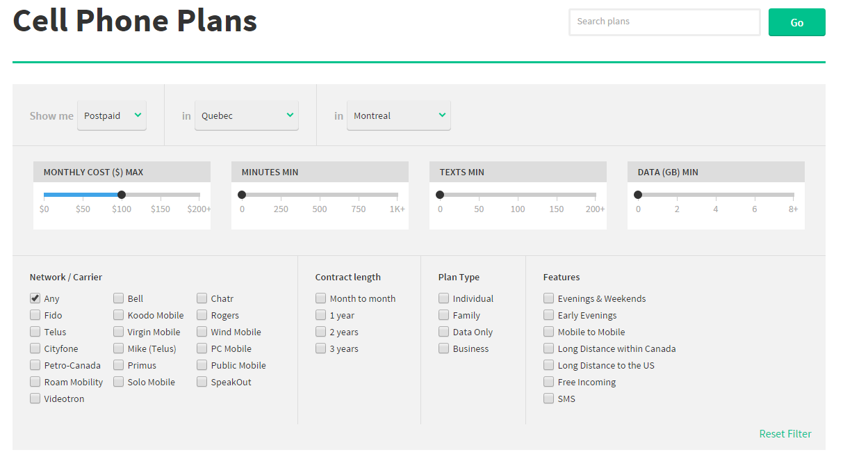Select the Month to month contract length
868x466 pixels.
320,298
